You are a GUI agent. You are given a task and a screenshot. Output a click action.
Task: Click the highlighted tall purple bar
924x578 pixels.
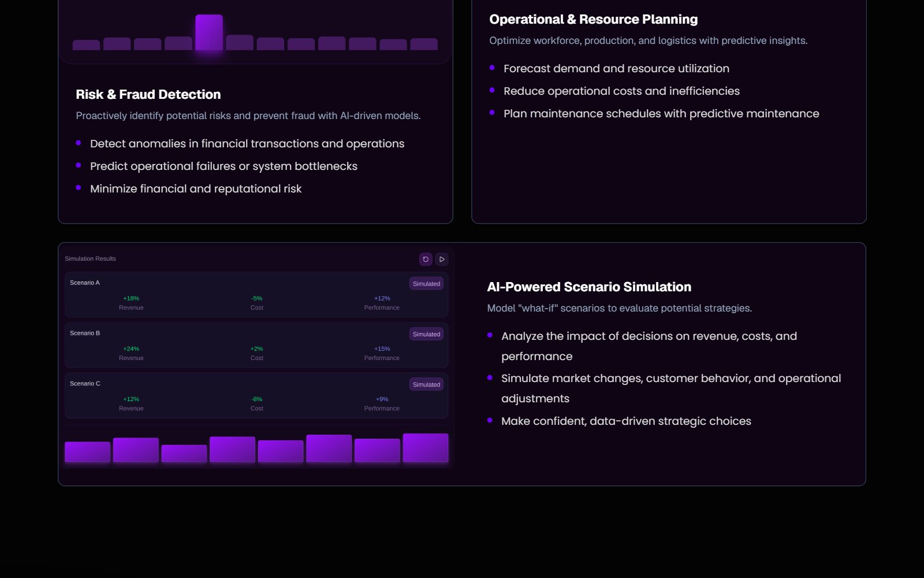(x=209, y=32)
